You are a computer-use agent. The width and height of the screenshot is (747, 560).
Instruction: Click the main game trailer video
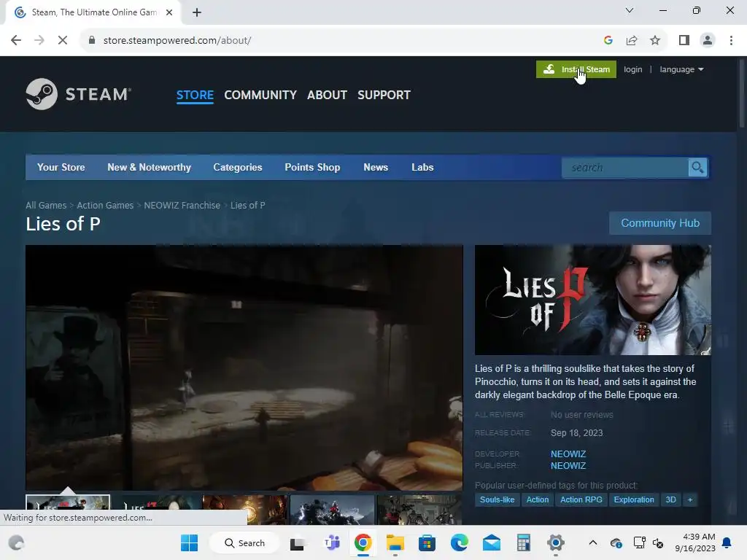pos(244,367)
